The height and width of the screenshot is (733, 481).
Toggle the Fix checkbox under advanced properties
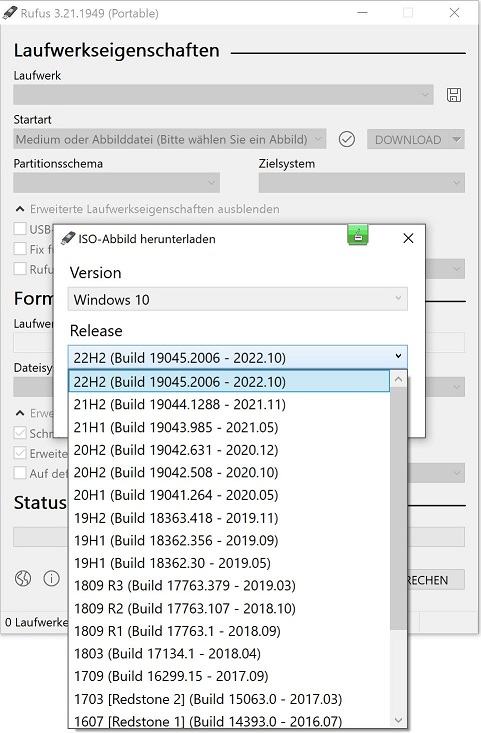point(20,249)
